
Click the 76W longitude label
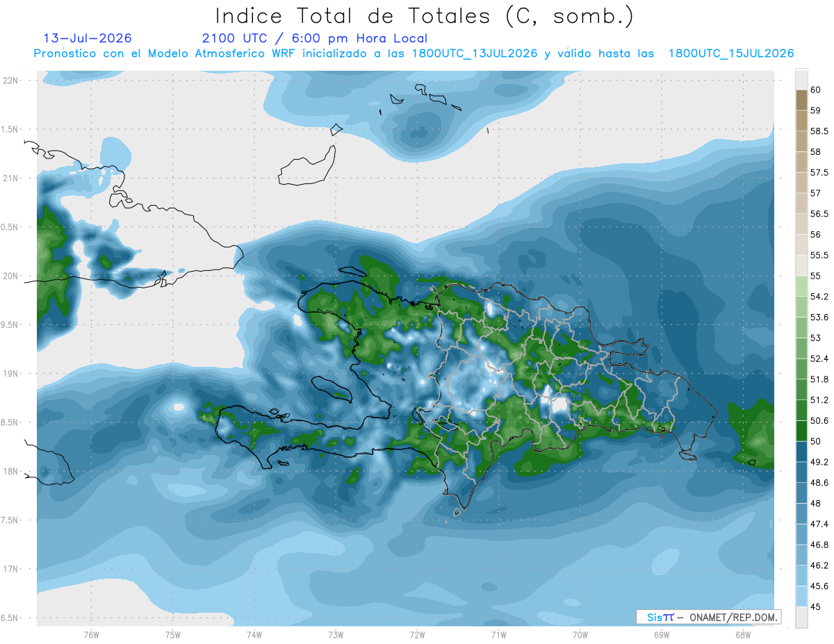[x=91, y=634]
